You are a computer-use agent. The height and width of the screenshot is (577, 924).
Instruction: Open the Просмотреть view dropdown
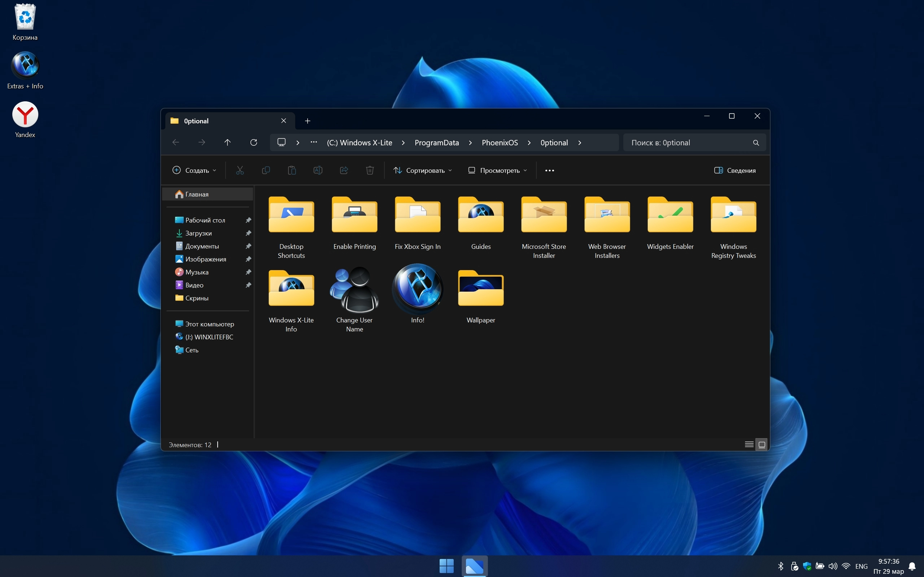[x=498, y=170]
